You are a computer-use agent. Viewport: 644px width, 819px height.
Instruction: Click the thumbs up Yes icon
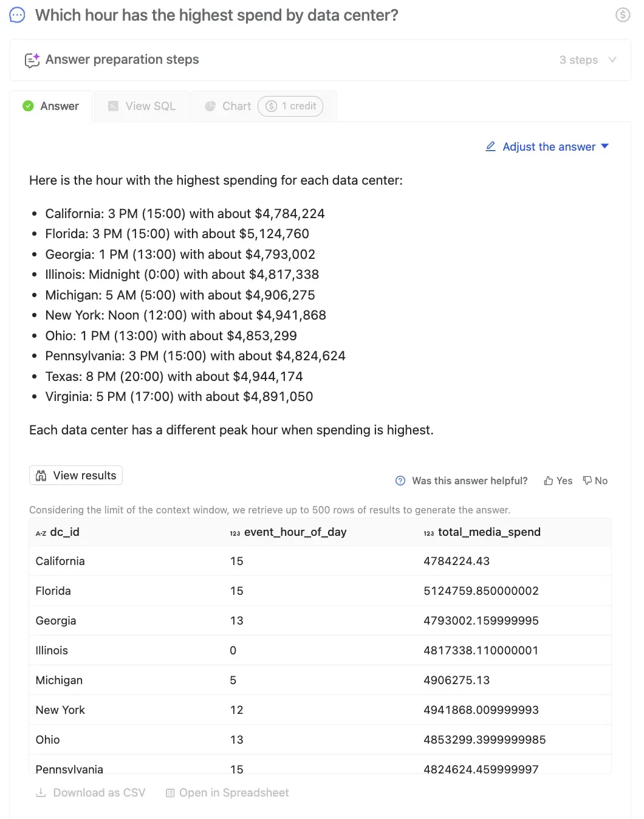(549, 481)
